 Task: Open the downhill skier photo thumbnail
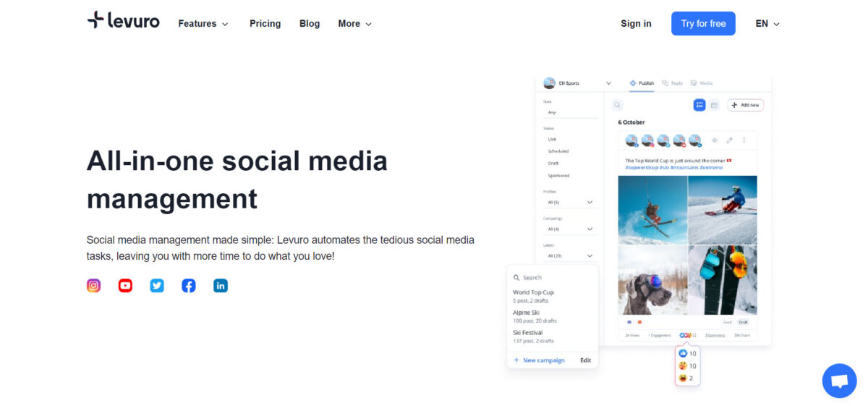(723, 208)
